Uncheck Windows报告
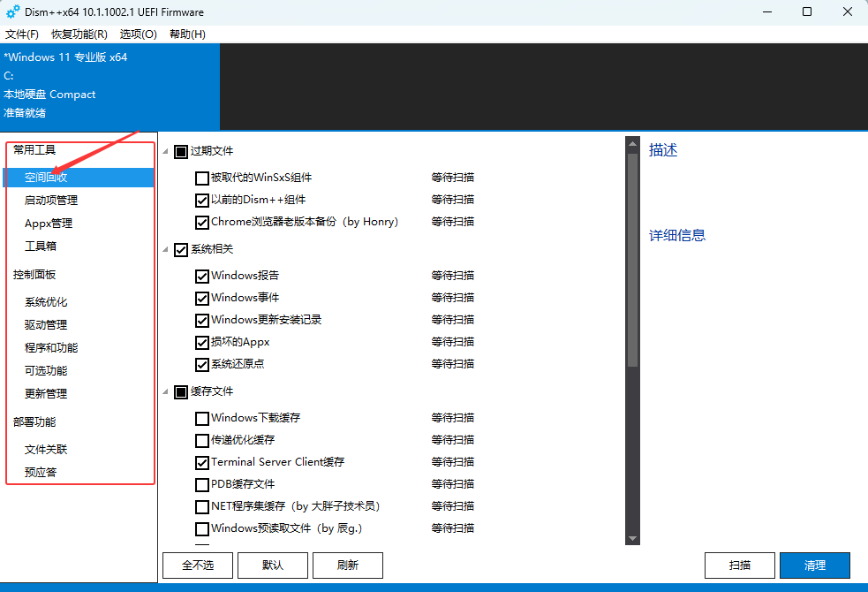The height and width of the screenshot is (592, 868). [202, 276]
